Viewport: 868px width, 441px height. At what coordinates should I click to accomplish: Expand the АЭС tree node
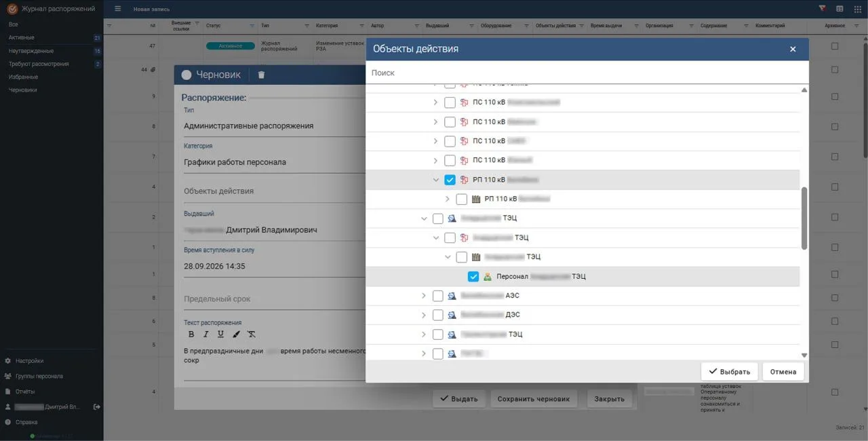pyautogui.click(x=424, y=296)
